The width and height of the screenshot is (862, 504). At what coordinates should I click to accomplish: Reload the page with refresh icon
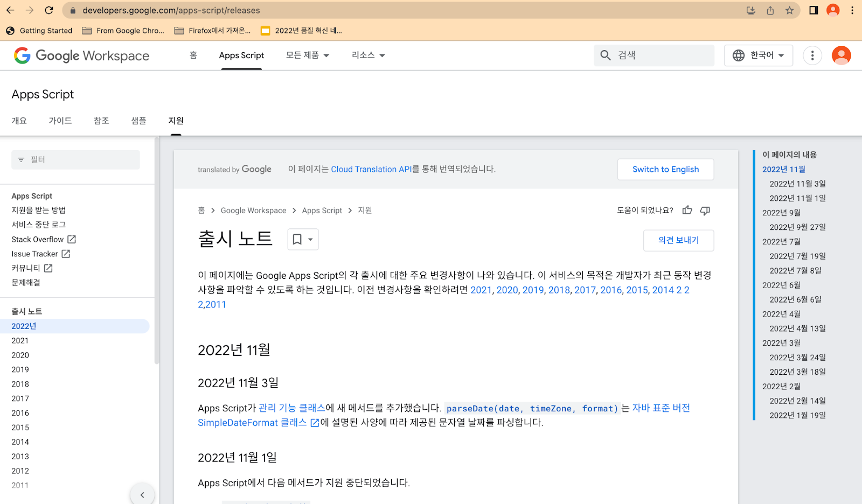click(49, 10)
